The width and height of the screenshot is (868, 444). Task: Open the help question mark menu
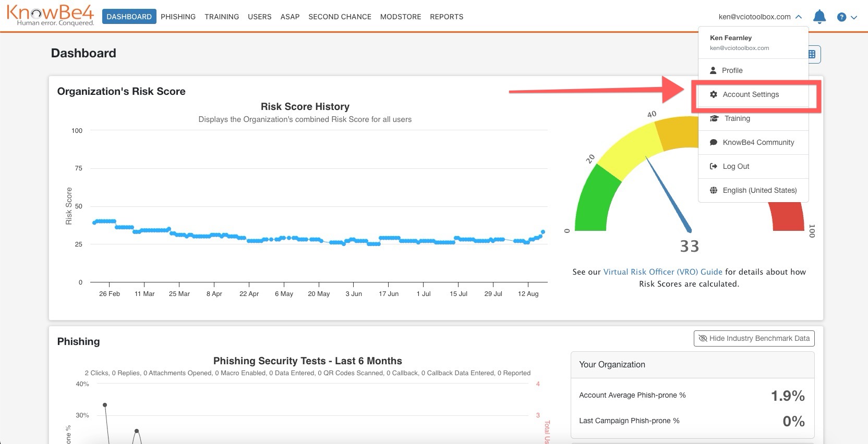coord(841,17)
